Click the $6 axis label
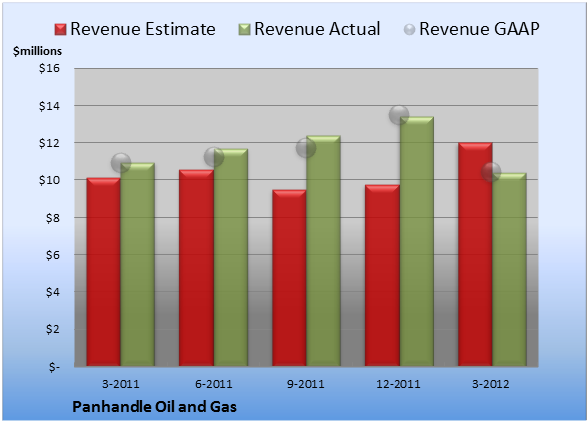588x422 pixels. point(52,255)
